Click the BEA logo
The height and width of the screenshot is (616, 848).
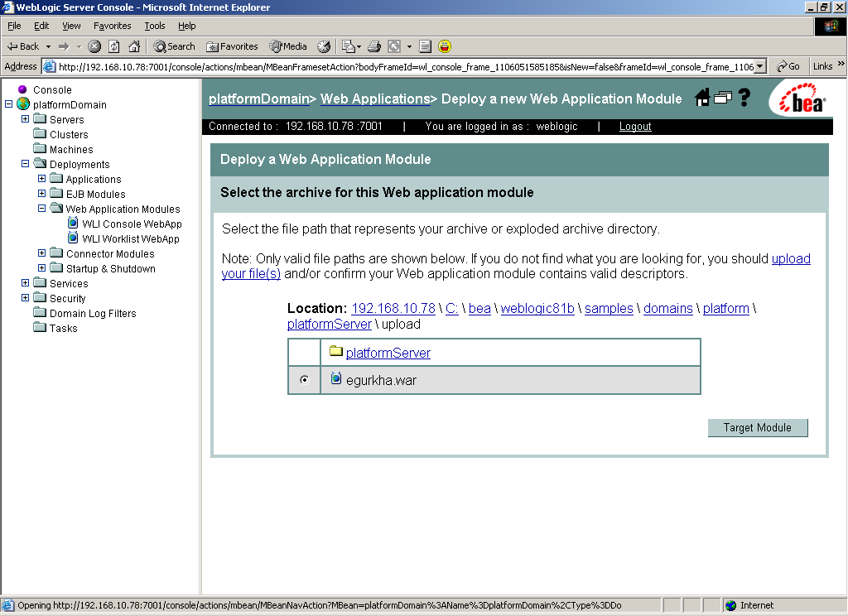pos(803,99)
